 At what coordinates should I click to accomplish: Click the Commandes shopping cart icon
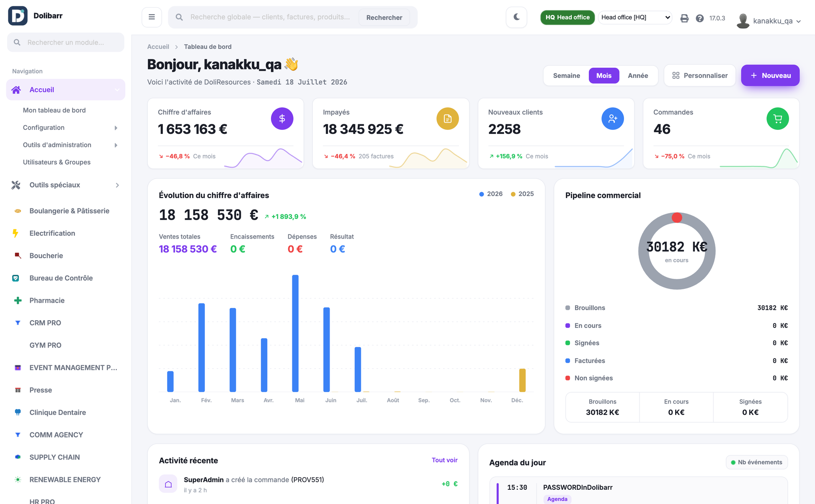778,119
